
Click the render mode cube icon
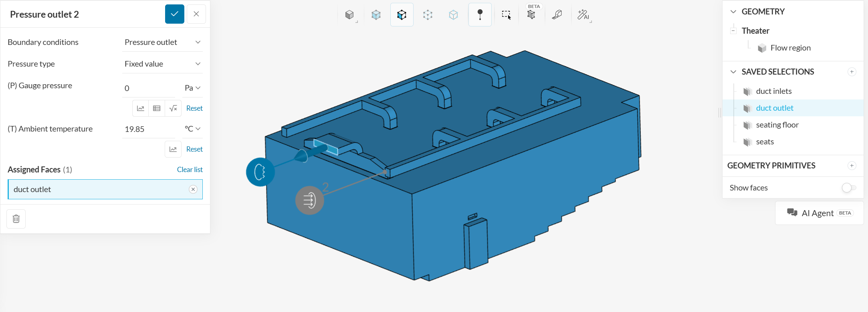point(349,15)
